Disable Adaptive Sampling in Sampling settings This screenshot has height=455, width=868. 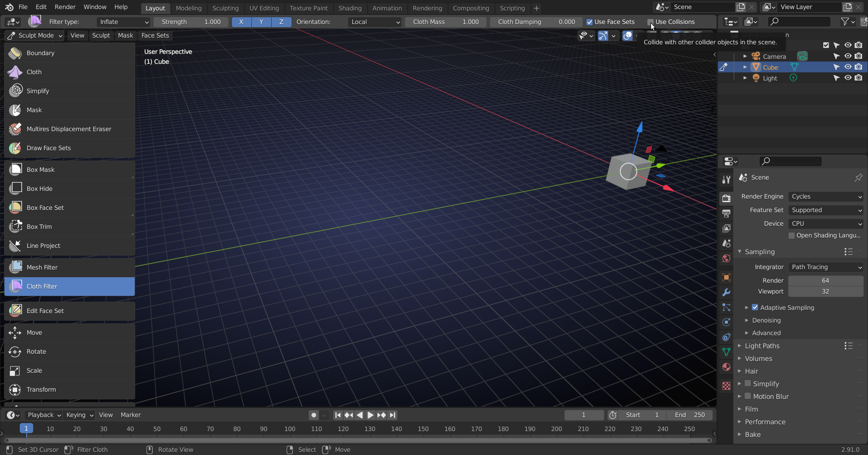[755, 307]
